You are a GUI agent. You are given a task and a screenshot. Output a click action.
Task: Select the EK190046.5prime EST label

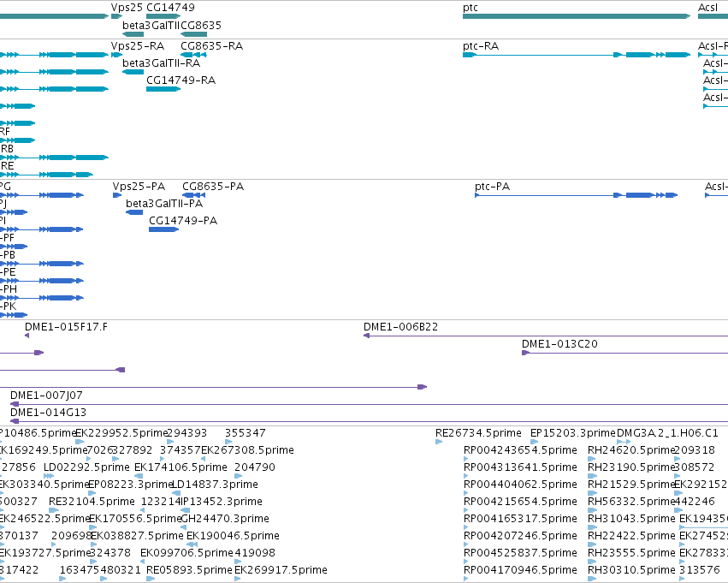(233, 536)
